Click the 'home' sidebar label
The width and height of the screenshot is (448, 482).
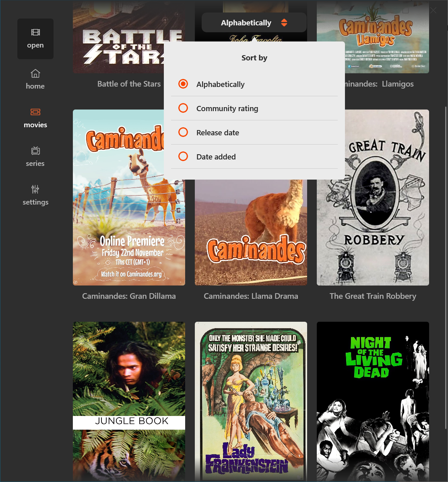[x=35, y=86]
